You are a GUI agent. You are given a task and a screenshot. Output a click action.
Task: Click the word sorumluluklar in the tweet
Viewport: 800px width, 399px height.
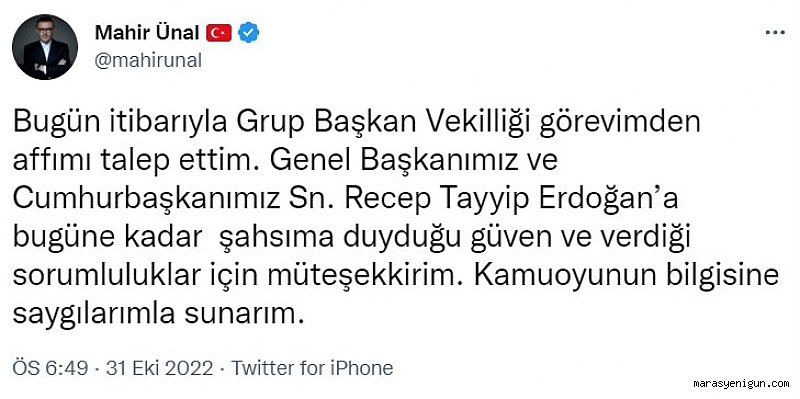point(106,277)
